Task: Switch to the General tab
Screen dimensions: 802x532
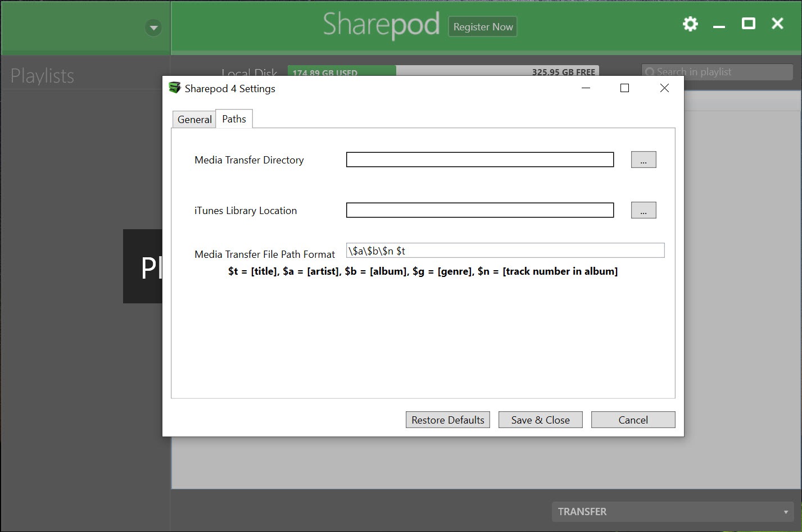Action: click(194, 119)
